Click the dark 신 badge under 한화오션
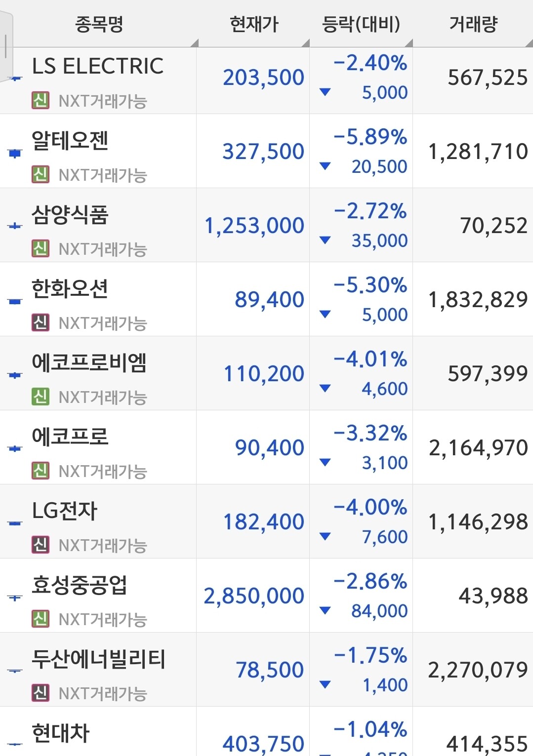 point(41,322)
